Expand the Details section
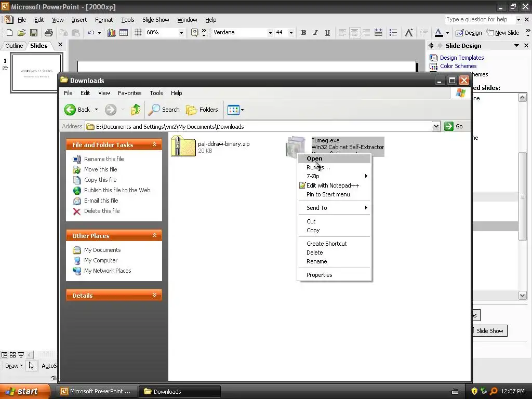Image resolution: width=532 pixels, height=399 pixels. tap(154, 295)
